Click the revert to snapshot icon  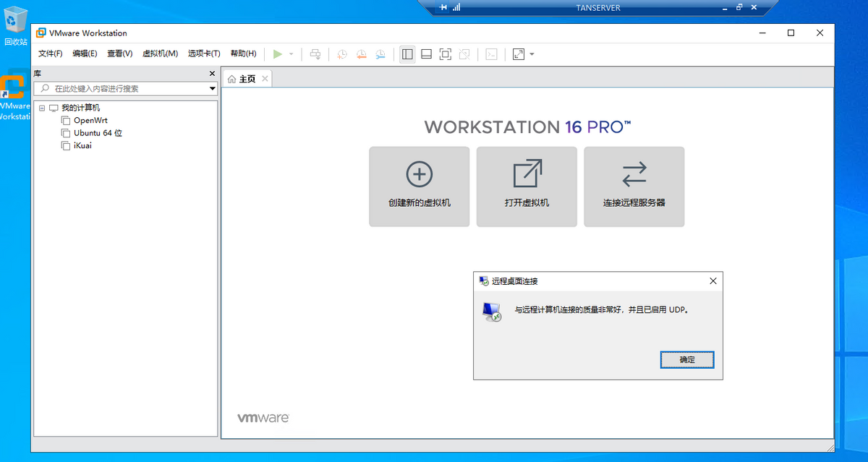pos(361,54)
